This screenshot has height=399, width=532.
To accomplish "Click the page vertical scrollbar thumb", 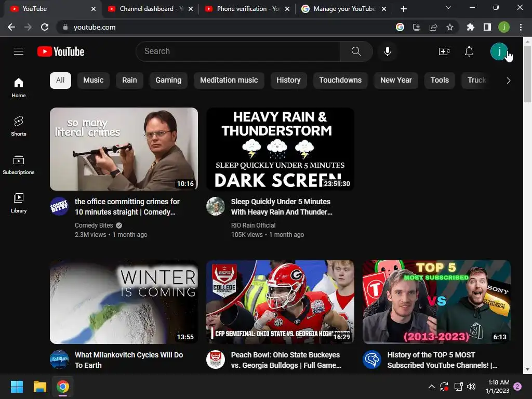I will click(x=527, y=74).
